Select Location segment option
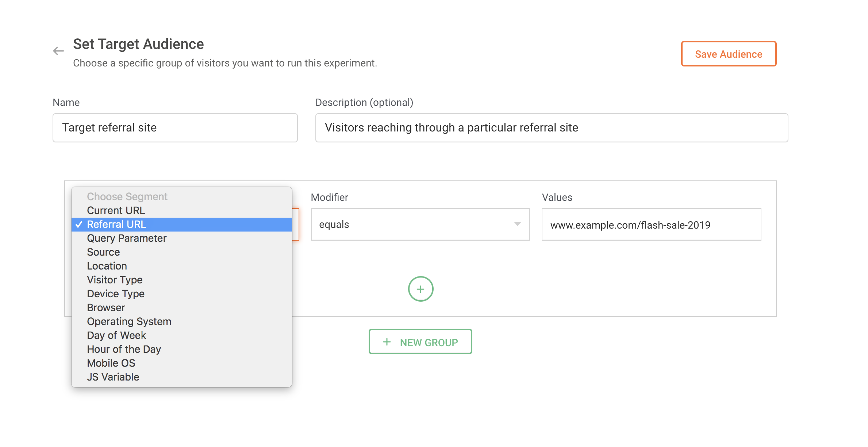The image size is (868, 447). [107, 266]
